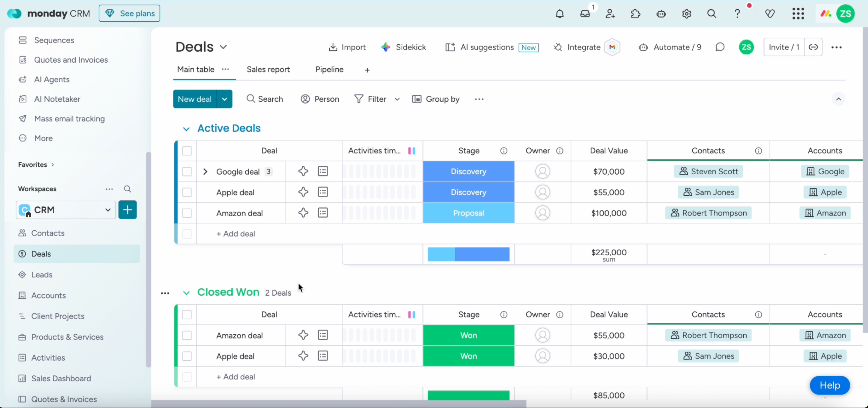Open Closed Won group three-dot menu
Image resolution: width=868 pixels, height=408 pixels.
coord(165,293)
